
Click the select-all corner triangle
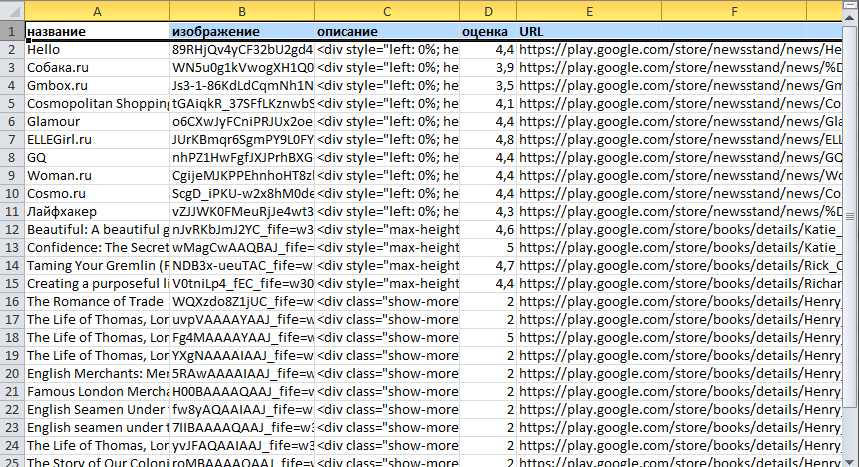pyautogui.click(x=12, y=11)
